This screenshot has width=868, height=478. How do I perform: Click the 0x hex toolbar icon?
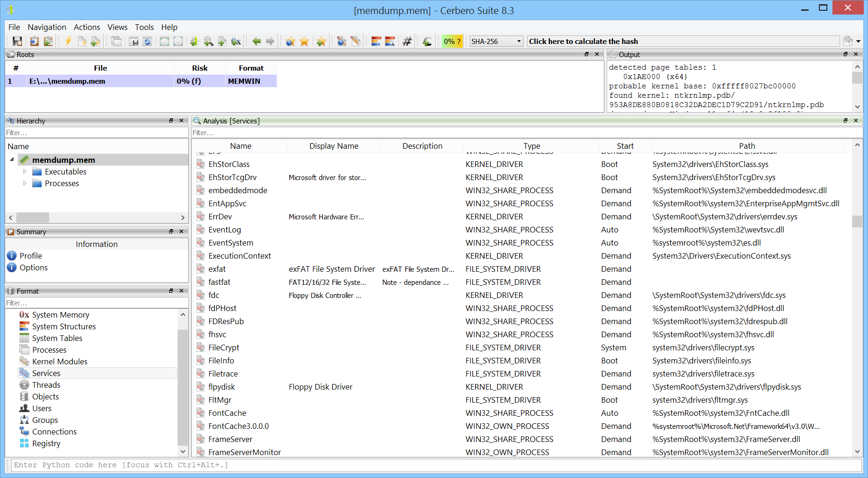point(236,41)
